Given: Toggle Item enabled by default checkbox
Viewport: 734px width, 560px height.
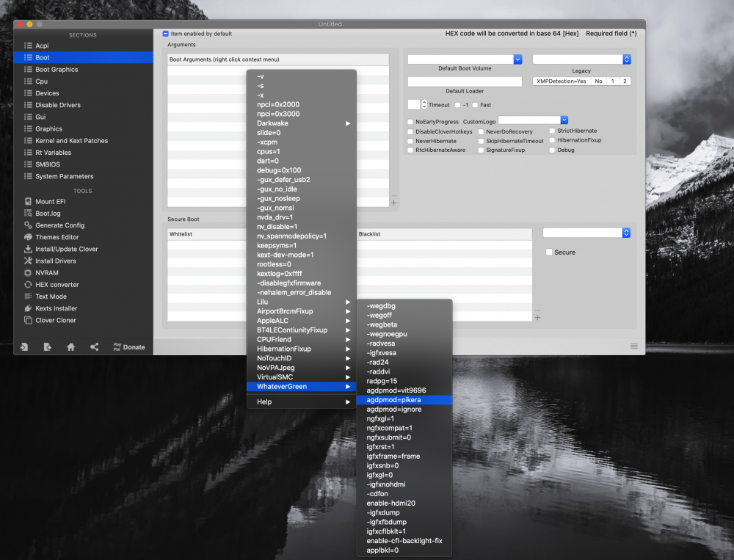Looking at the screenshot, I should pyautogui.click(x=165, y=34).
